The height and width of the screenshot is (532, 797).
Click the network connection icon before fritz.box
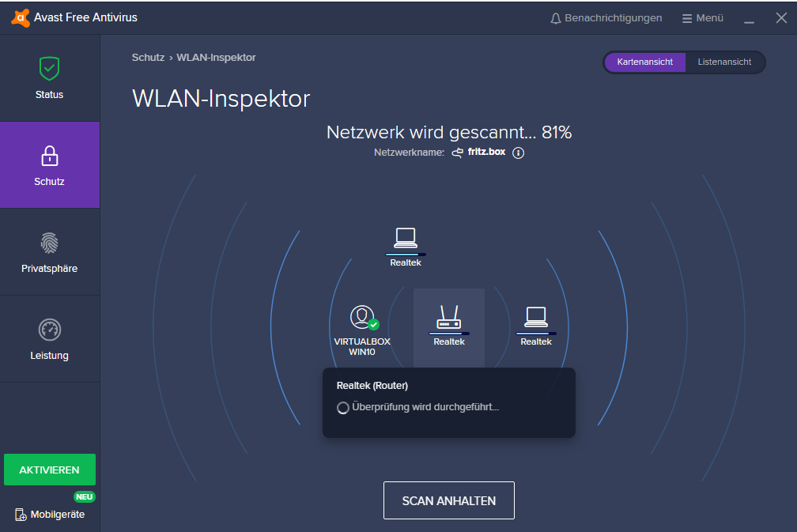point(458,153)
